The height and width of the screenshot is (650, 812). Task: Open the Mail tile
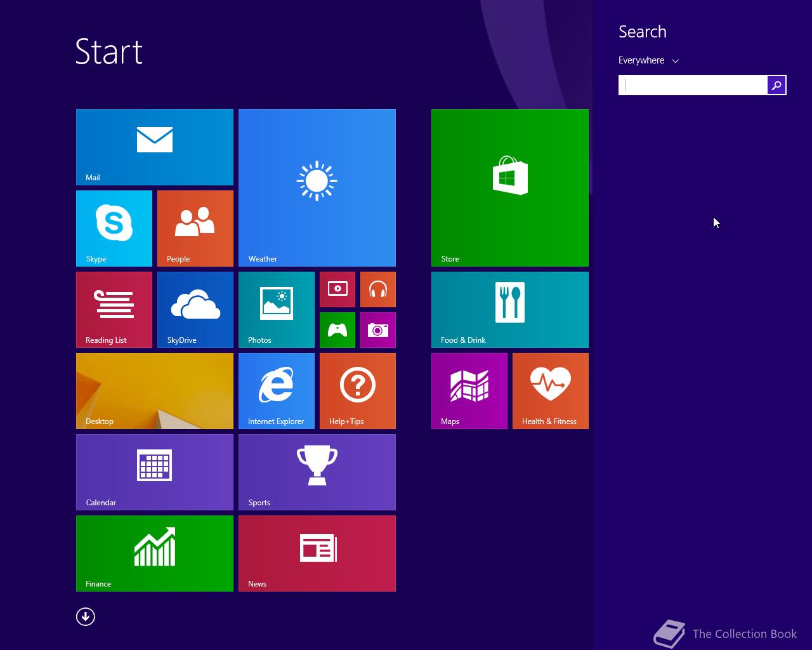(x=155, y=147)
